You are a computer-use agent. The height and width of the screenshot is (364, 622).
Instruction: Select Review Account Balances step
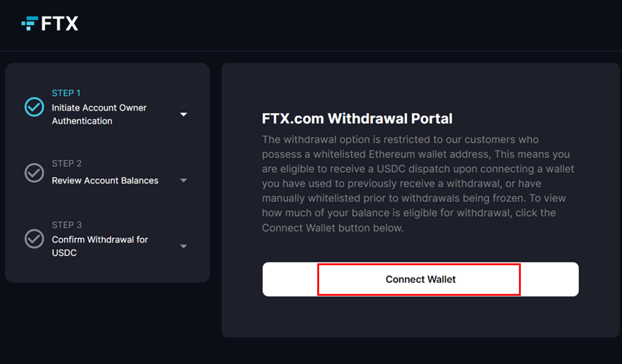pyautogui.click(x=105, y=180)
